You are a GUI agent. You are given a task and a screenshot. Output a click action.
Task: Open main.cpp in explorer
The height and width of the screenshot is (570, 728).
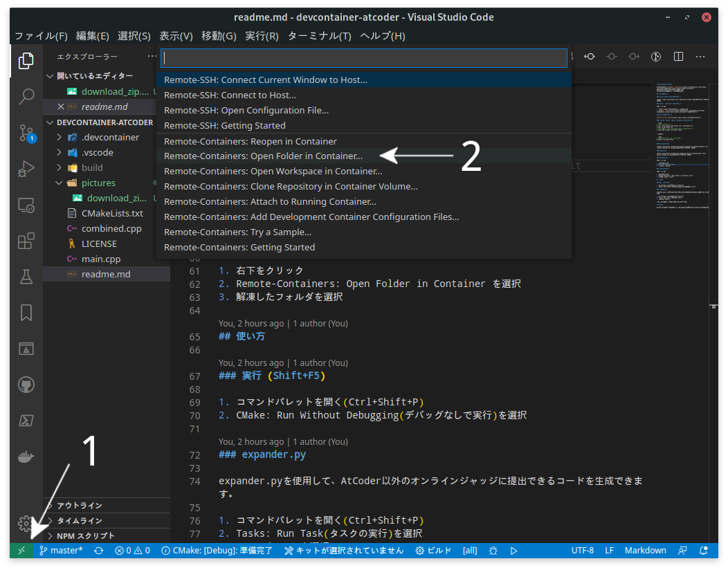101,259
